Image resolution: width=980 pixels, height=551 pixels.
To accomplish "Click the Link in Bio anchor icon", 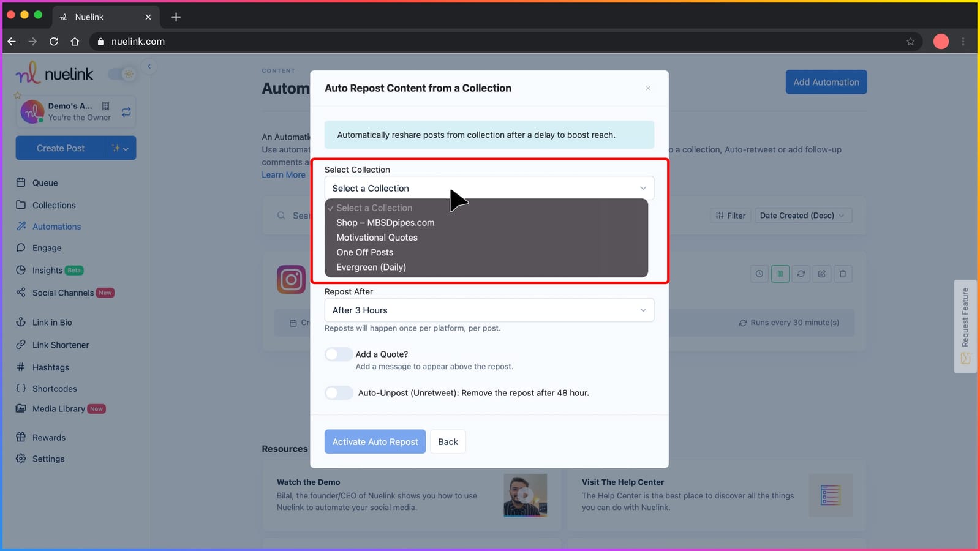I will tap(20, 322).
